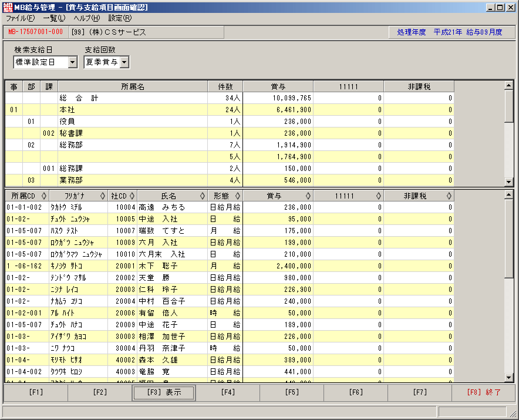
Task: Open the 一覧(L) menu
Action: [x=54, y=18]
